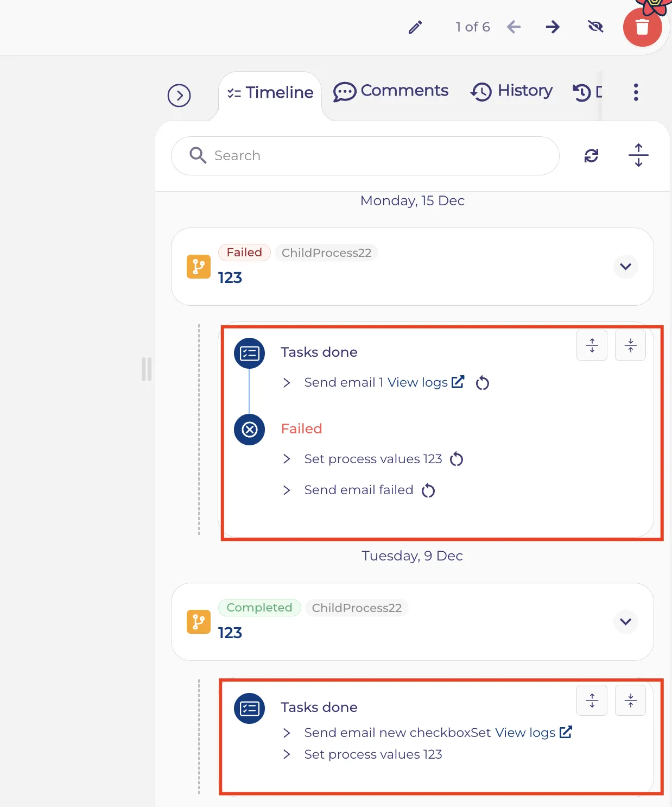Retry the Send email failed task
The image size is (672, 807).
click(428, 491)
